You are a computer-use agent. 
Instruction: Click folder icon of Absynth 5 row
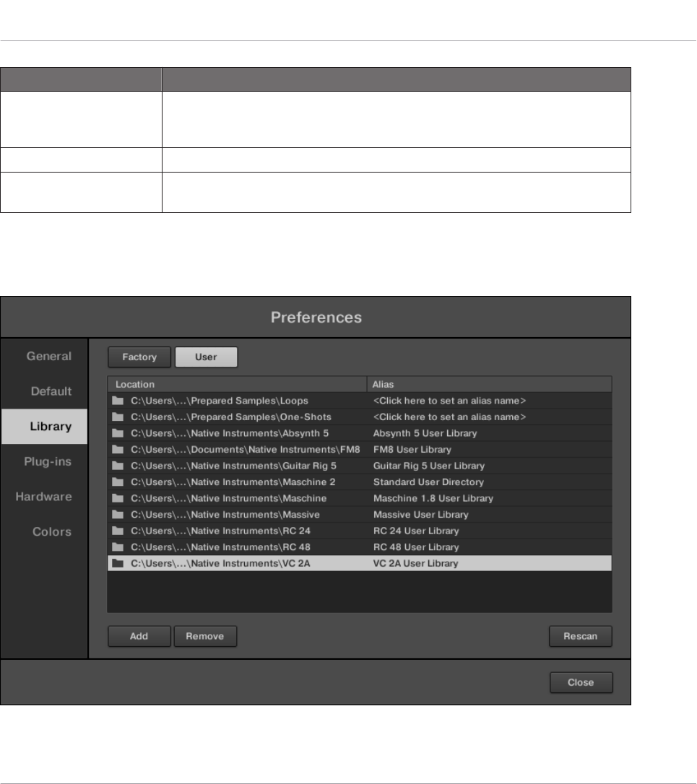pyautogui.click(x=118, y=433)
